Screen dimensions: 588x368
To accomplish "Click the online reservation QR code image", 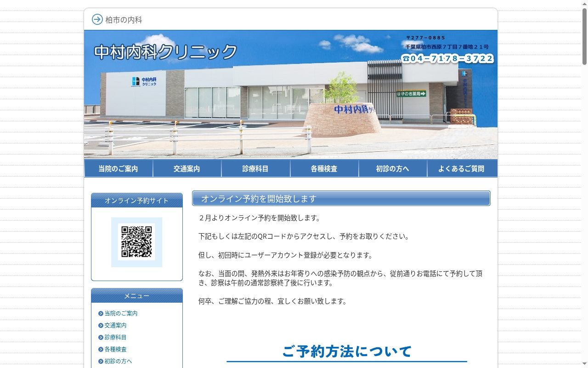I will tap(137, 242).
